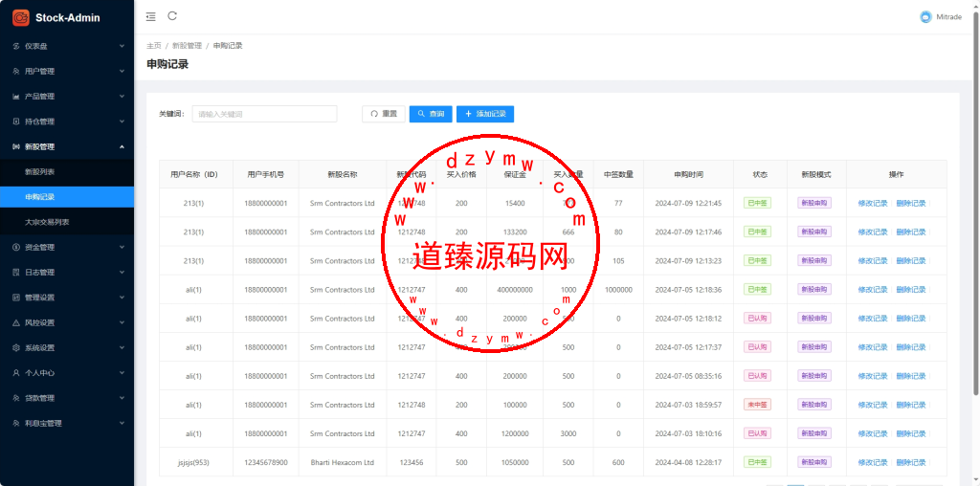Click the 中签数量 column header
The width and height of the screenshot is (980, 486).
click(x=618, y=174)
